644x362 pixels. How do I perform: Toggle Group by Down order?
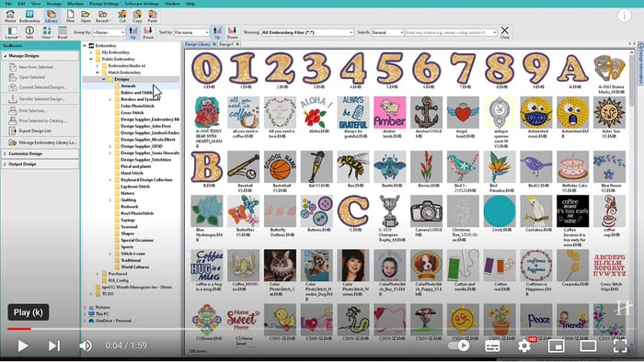(148, 32)
